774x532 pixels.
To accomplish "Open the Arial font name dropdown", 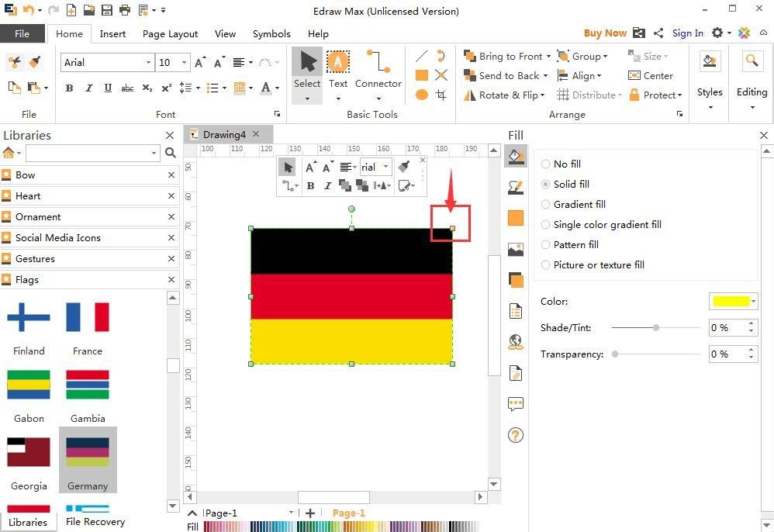I will pyautogui.click(x=148, y=63).
